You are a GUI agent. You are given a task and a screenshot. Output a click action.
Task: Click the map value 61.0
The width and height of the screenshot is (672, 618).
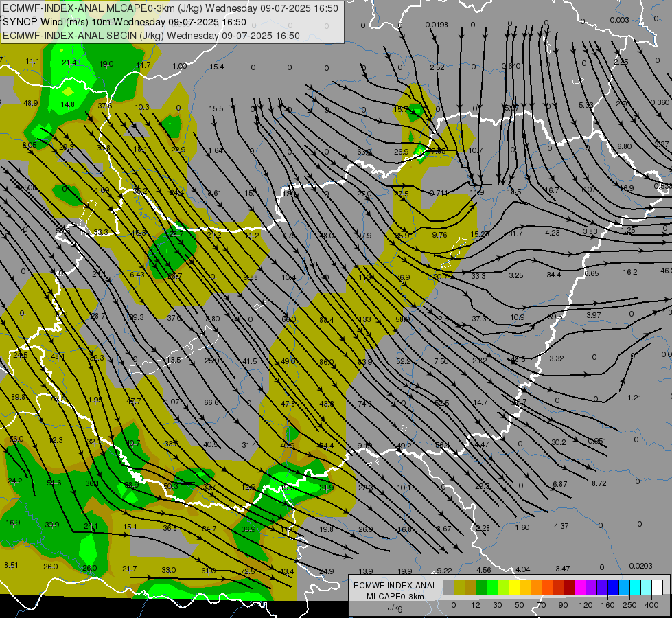208,571
